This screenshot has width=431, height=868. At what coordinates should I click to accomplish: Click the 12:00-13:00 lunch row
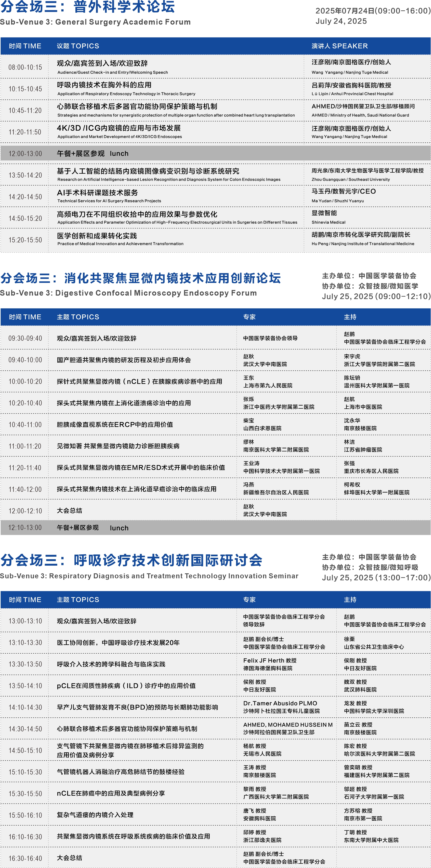[x=215, y=154]
